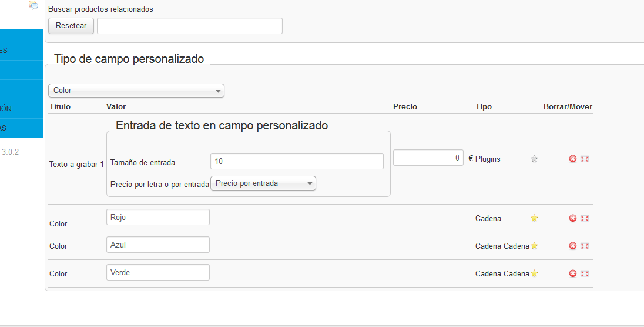Viewport: 644px width, 327px height.
Task: Click move icon in Azul row
Action: click(585, 246)
